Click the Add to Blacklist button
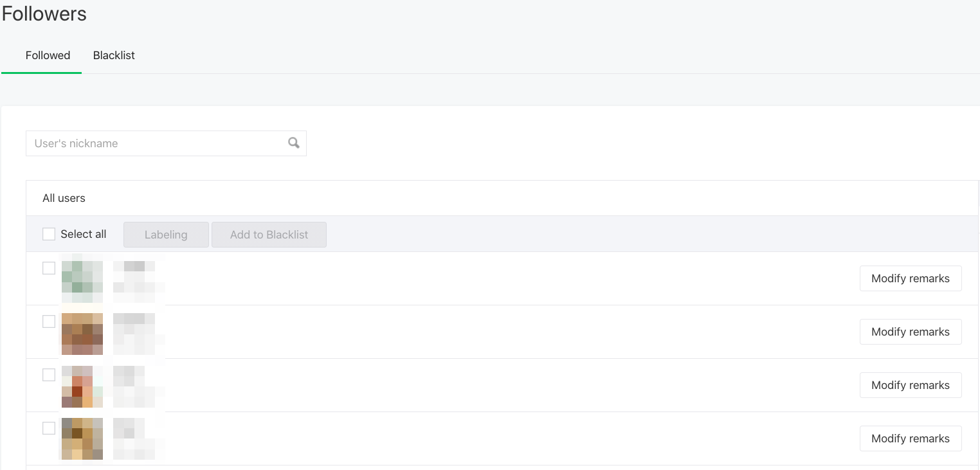This screenshot has height=470, width=980. point(269,235)
